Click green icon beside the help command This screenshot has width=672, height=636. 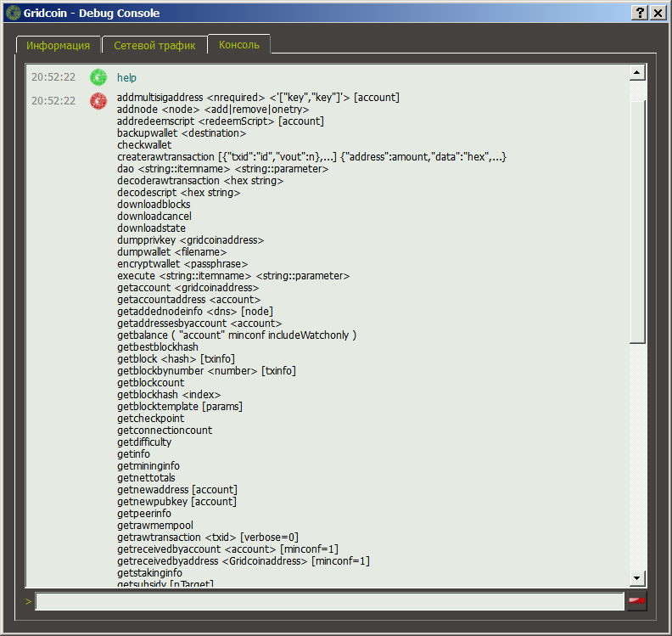coord(99,77)
